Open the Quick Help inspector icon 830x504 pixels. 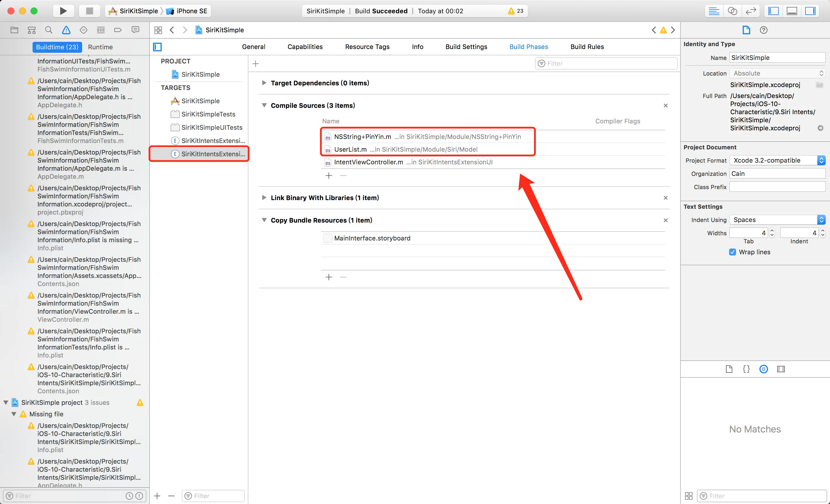(x=763, y=30)
